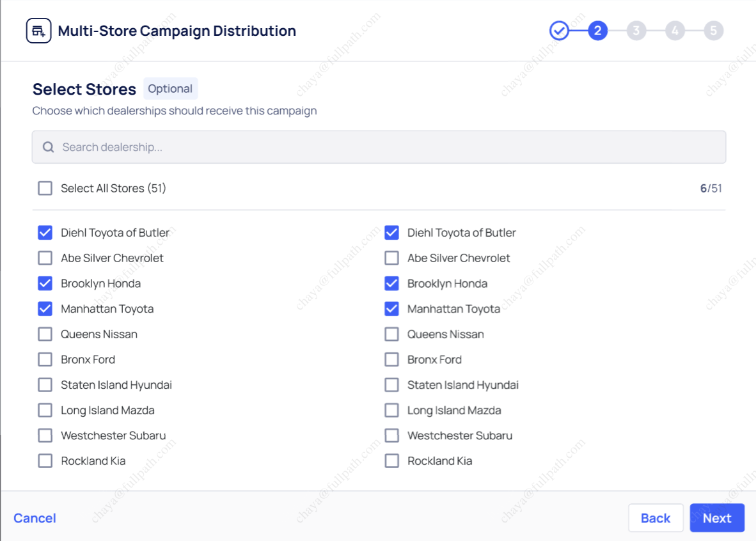The height and width of the screenshot is (541, 756).
Task: Jump to step 3 in the stepper
Action: (636, 31)
